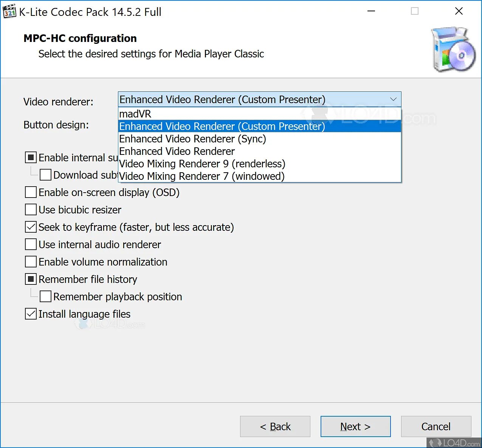Uncheck Seek to keyframe option

(31, 227)
